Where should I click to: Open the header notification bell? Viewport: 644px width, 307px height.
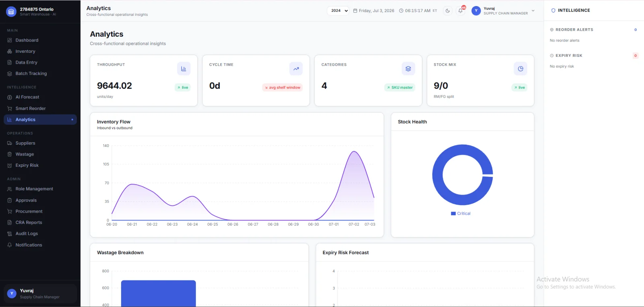[460, 11]
